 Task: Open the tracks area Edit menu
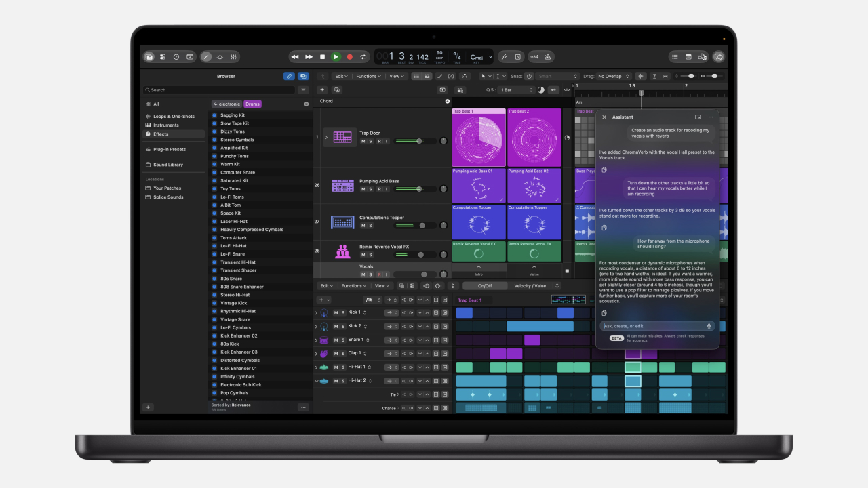pyautogui.click(x=342, y=76)
